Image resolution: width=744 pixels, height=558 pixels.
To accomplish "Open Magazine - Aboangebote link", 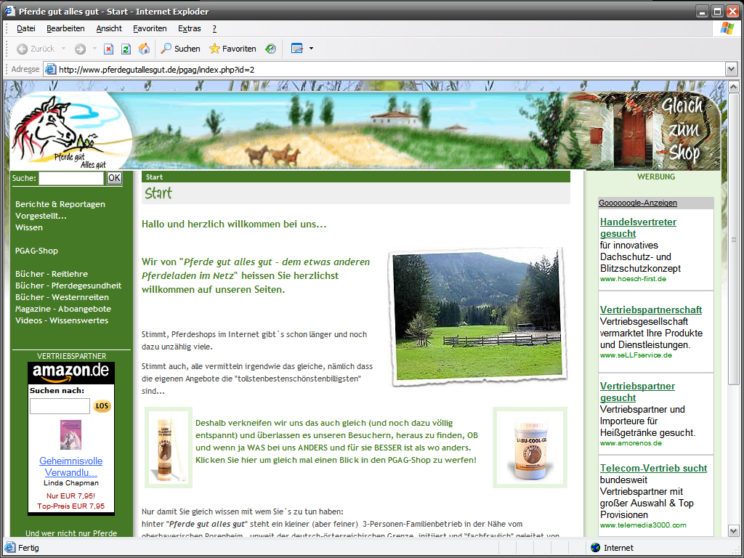I will (x=63, y=309).
